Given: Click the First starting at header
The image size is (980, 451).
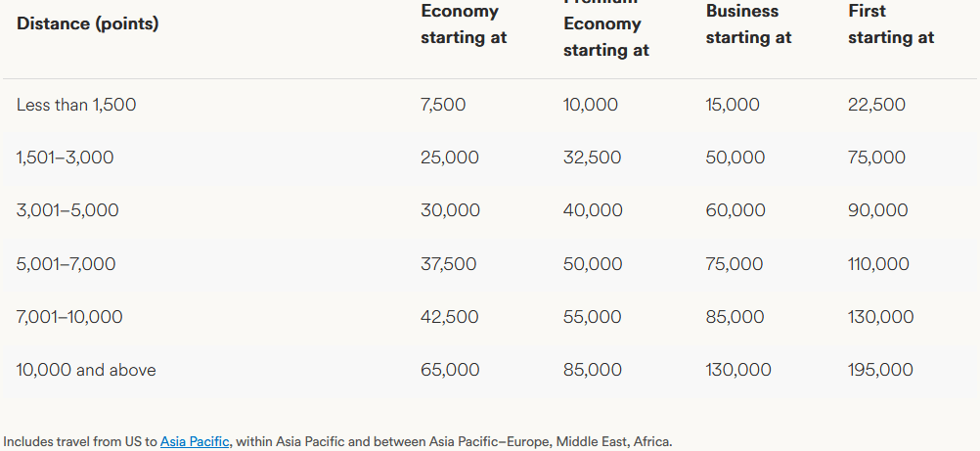Looking at the screenshot, I should tap(890, 24).
